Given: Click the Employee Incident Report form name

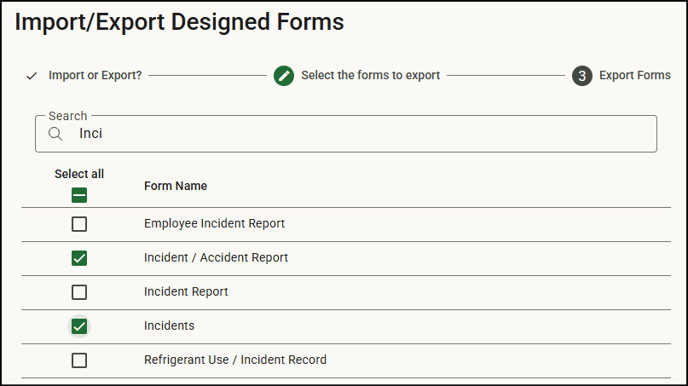Looking at the screenshot, I should point(214,224).
